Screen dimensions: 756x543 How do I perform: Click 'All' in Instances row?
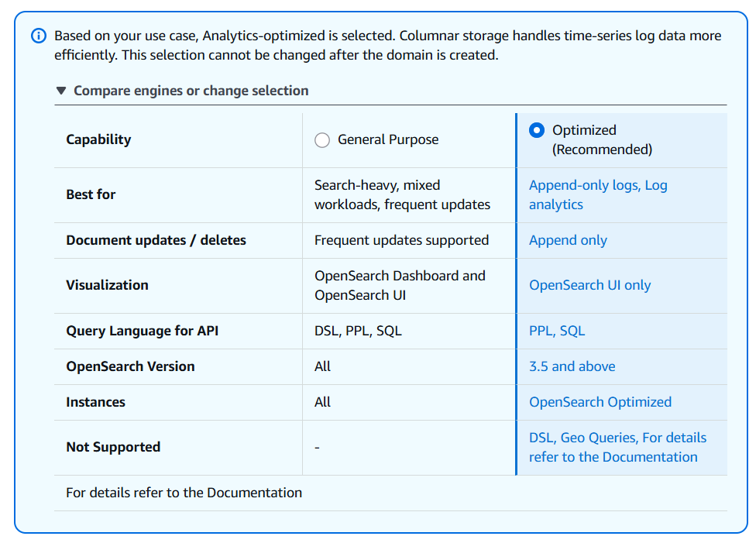tap(322, 402)
